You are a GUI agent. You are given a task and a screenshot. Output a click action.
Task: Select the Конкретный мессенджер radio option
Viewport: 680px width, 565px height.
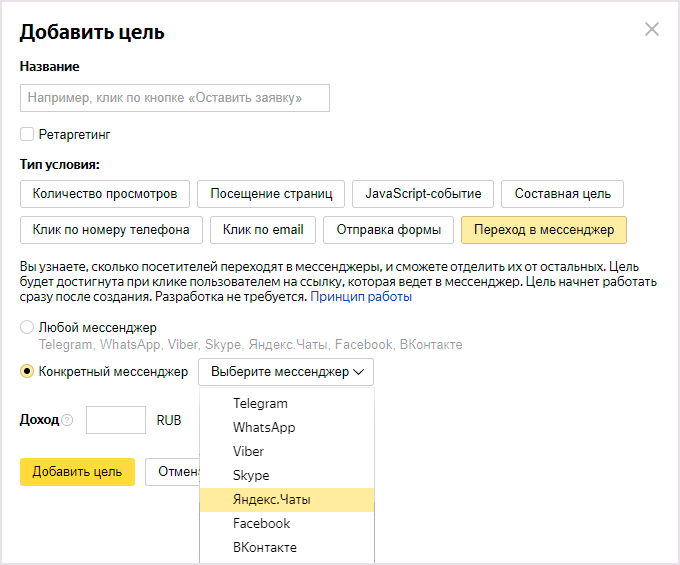[x=27, y=372]
